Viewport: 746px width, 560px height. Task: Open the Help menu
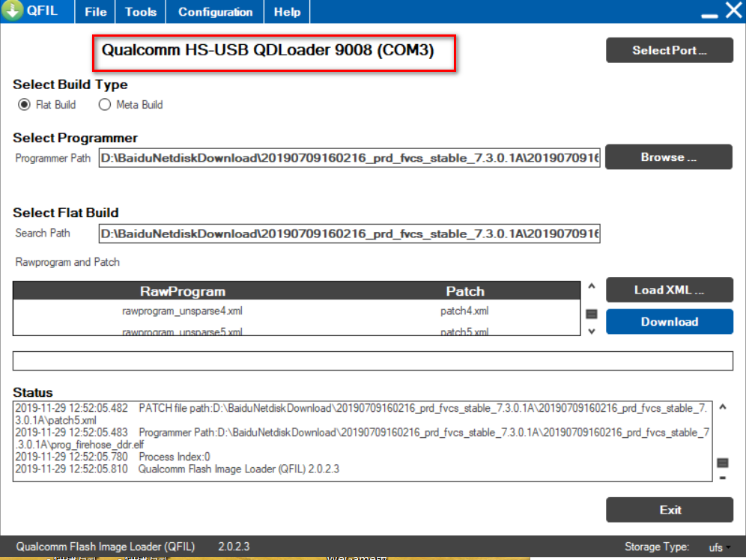pyautogui.click(x=287, y=12)
